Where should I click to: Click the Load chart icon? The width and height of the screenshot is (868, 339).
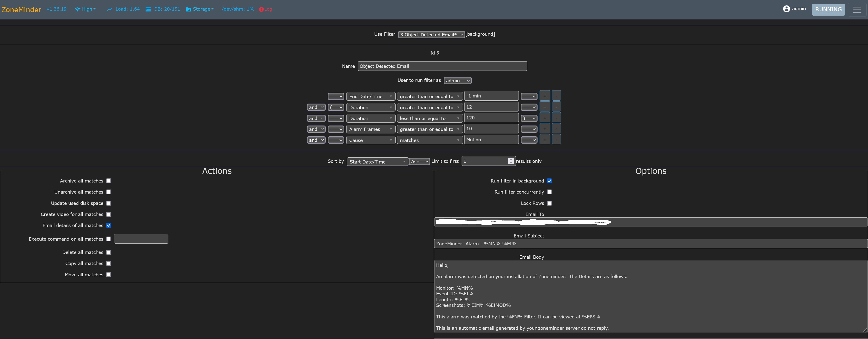(109, 9)
